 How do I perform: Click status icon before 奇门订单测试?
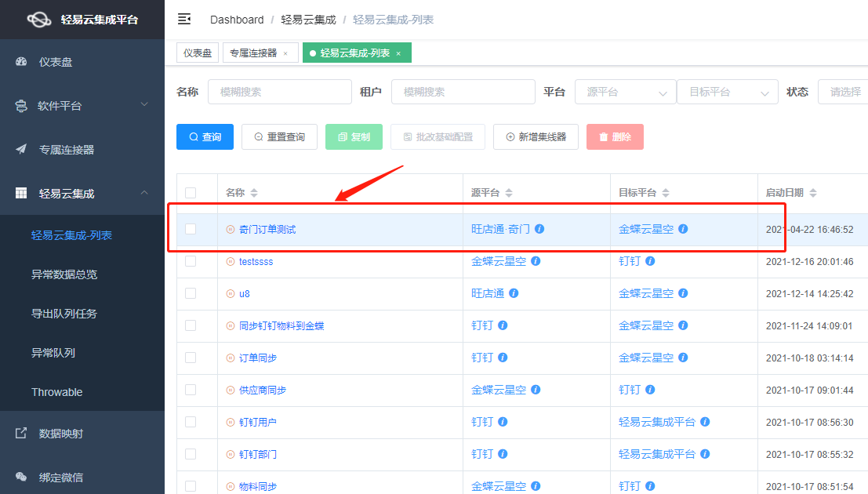tap(231, 229)
